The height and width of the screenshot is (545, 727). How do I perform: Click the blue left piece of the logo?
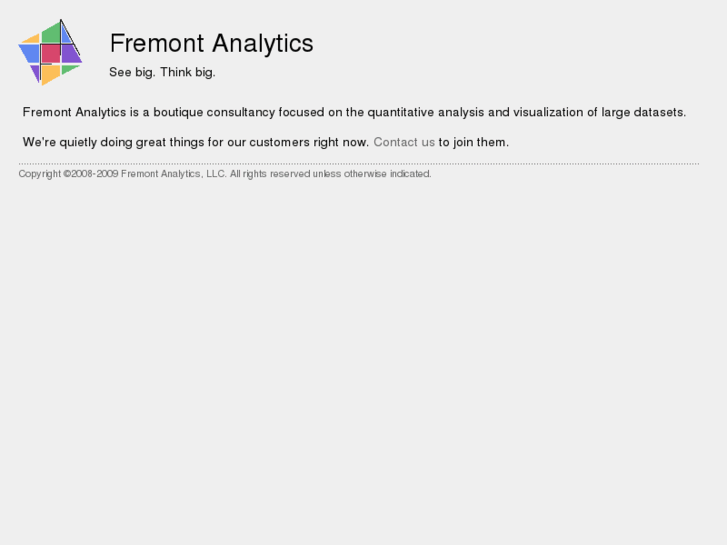30,52
